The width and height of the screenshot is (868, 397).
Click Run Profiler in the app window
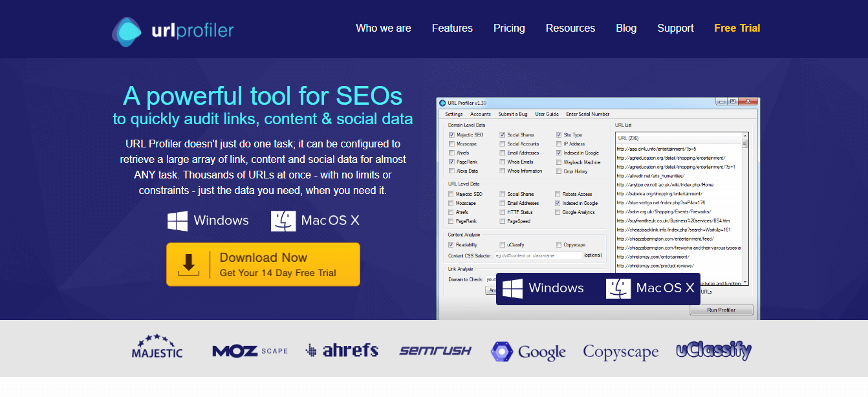(721, 310)
